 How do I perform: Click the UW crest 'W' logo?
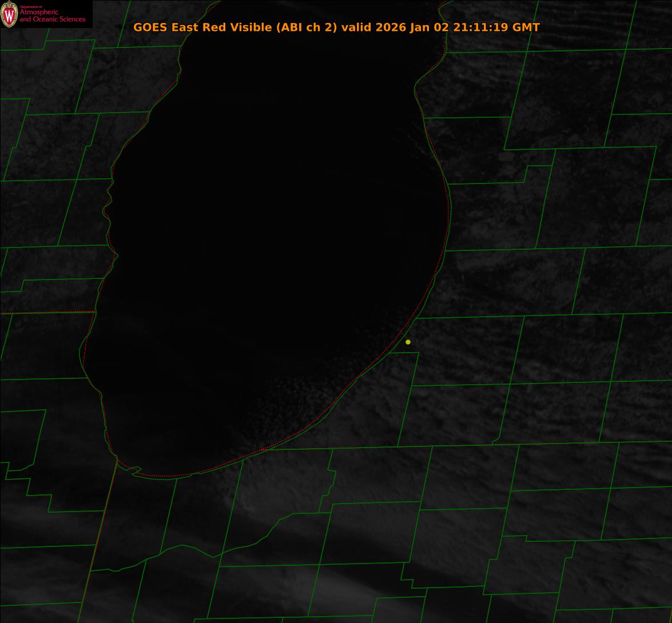click(9, 14)
